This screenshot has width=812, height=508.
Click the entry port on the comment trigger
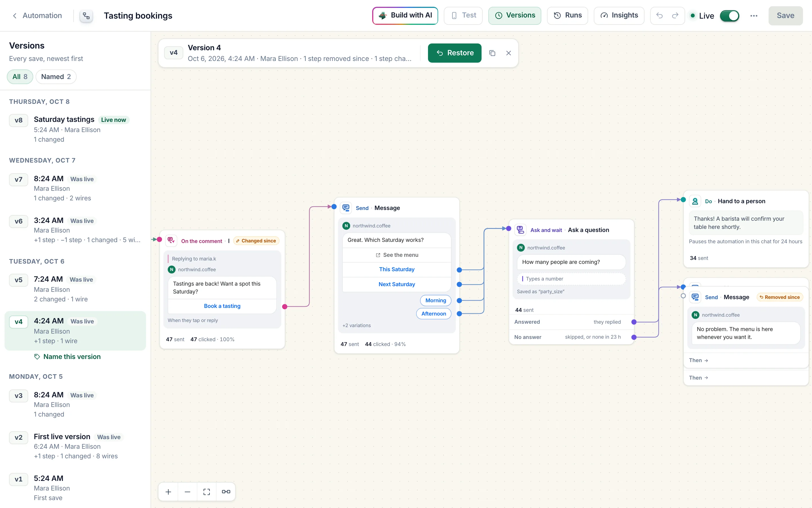pos(159,240)
